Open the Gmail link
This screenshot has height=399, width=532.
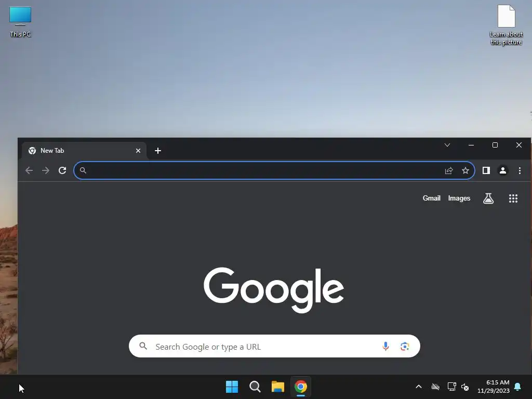coord(431,198)
